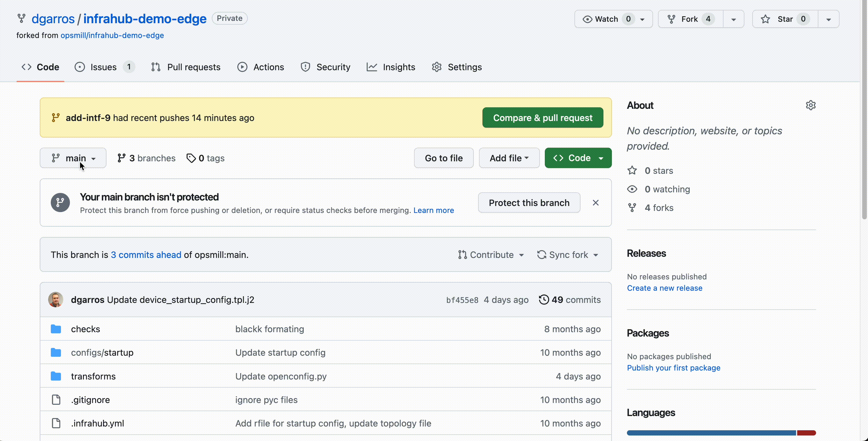Open Create a new release link
This screenshot has height=441, width=868.
point(664,288)
